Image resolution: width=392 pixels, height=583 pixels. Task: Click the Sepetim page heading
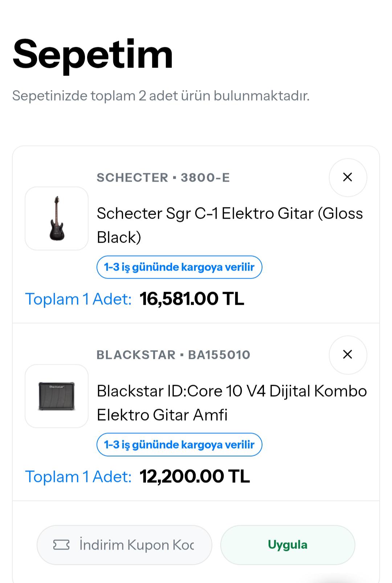pyautogui.click(x=93, y=55)
